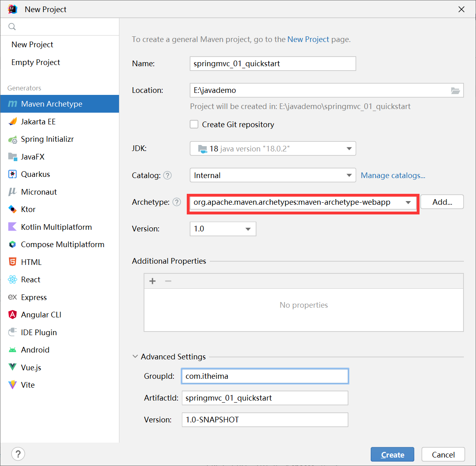This screenshot has width=476, height=466.
Task: Click the Kotlin Multiplatform icon
Action: pyautogui.click(x=13, y=227)
